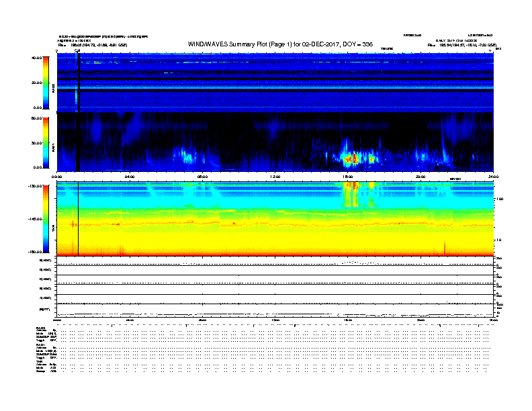Click the -130.00 label on TNR color bar

click(x=36, y=186)
